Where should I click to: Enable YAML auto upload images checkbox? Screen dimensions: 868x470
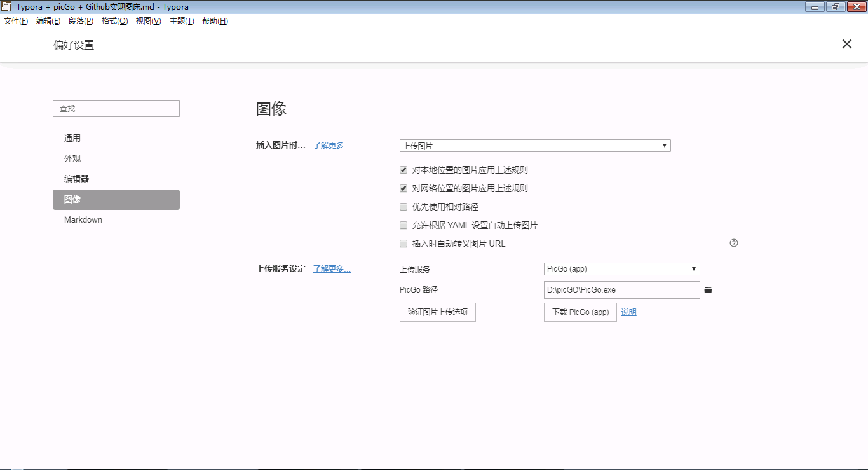[x=403, y=225]
